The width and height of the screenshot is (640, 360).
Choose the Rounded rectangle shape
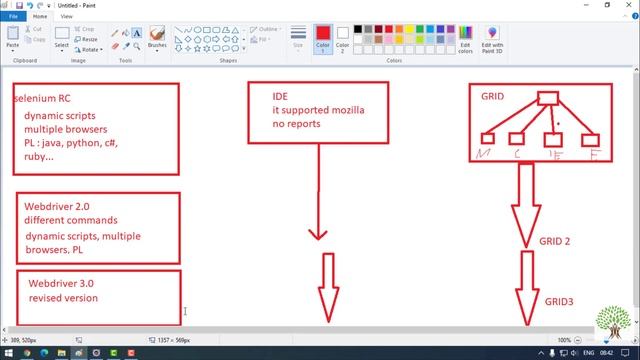tap(216, 30)
